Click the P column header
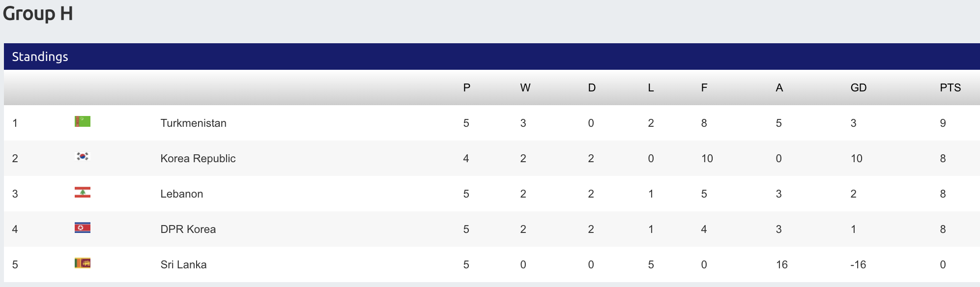 pyautogui.click(x=467, y=87)
